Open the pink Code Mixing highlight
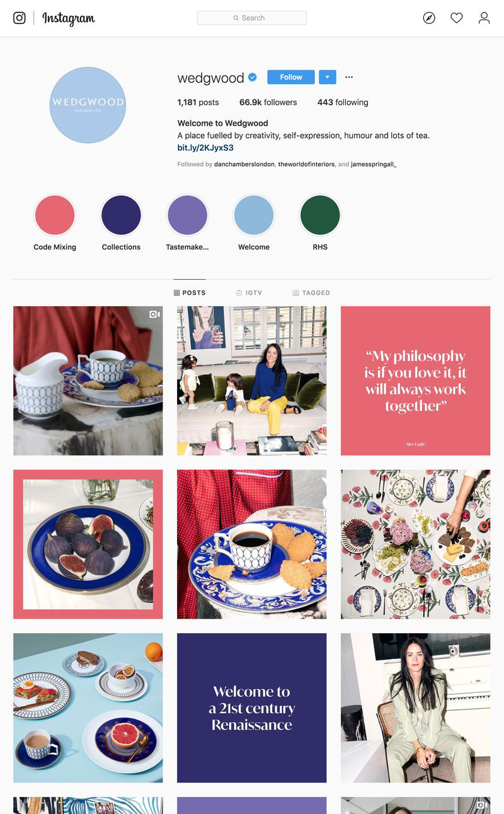Image resolution: width=504 pixels, height=814 pixels. pyautogui.click(x=55, y=215)
